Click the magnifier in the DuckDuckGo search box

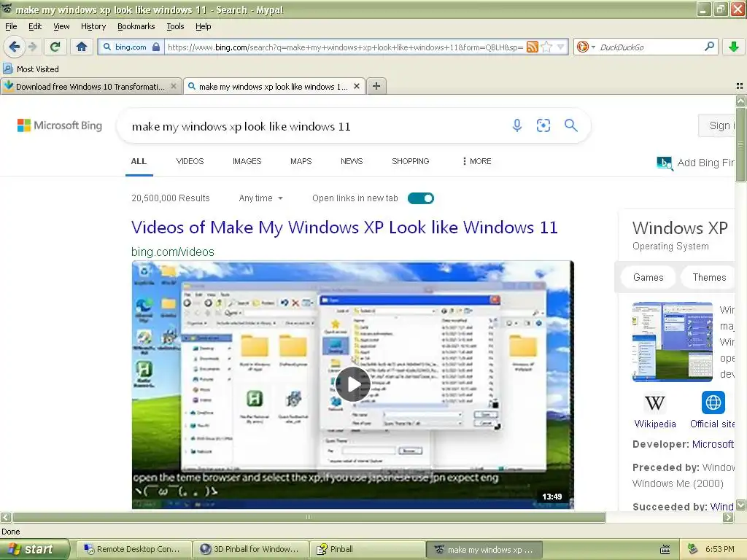[709, 47]
